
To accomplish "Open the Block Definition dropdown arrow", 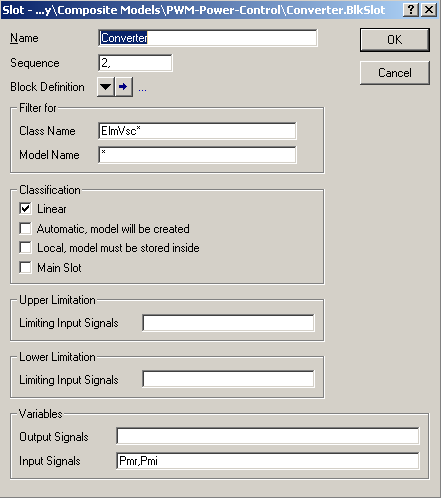I will click(x=106, y=87).
